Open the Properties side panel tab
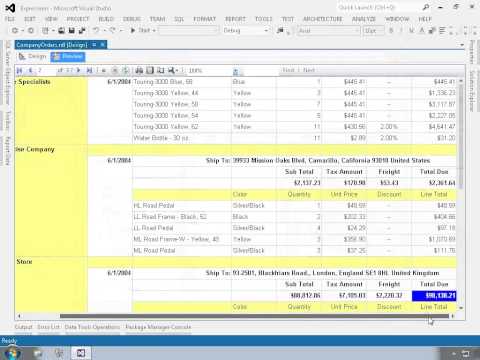Image resolution: width=480 pixels, height=360 pixels. (472, 52)
